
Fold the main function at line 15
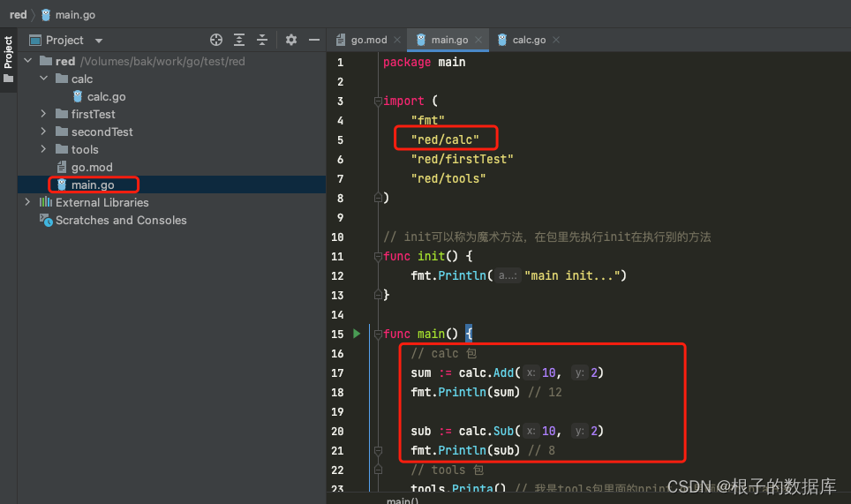(378, 335)
